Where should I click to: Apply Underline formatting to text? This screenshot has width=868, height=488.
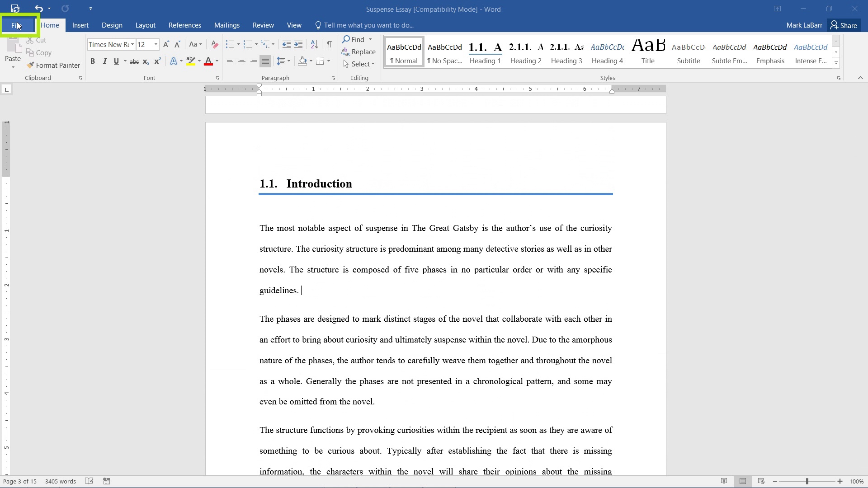coord(117,61)
